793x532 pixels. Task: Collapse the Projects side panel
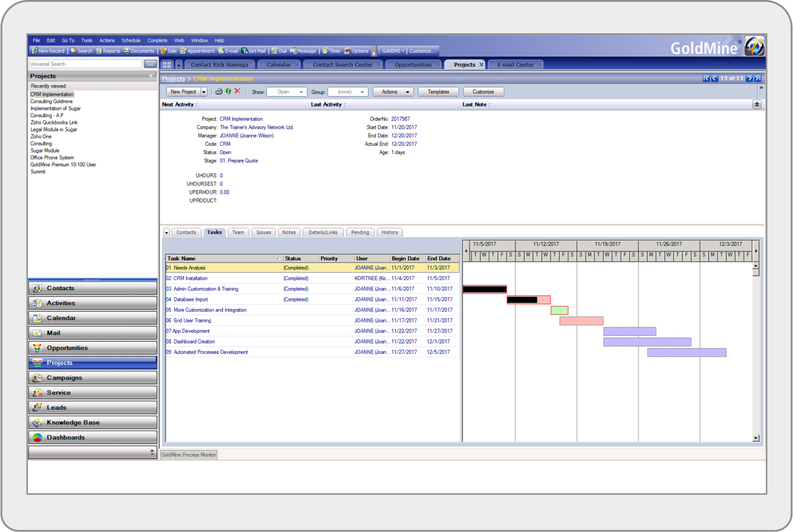pyautogui.click(x=151, y=76)
